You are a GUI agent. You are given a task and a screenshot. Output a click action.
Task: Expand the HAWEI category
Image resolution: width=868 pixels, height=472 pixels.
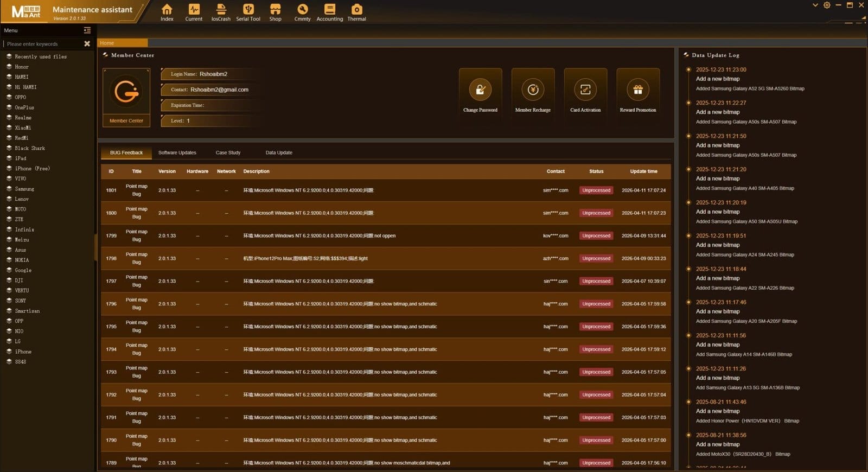click(17, 77)
